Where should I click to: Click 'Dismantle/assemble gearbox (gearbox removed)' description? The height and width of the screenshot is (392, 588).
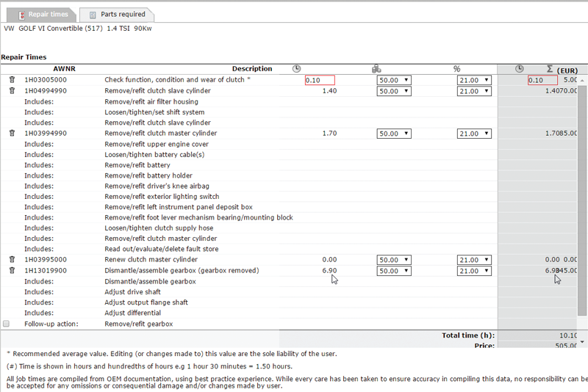point(182,270)
